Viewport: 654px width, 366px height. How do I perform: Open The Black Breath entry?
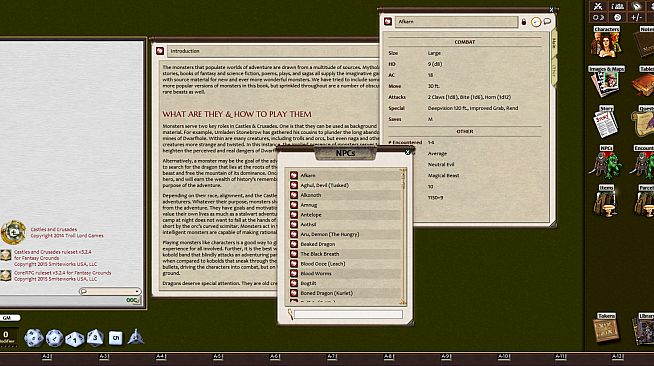pyautogui.click(x=345, y=254)
